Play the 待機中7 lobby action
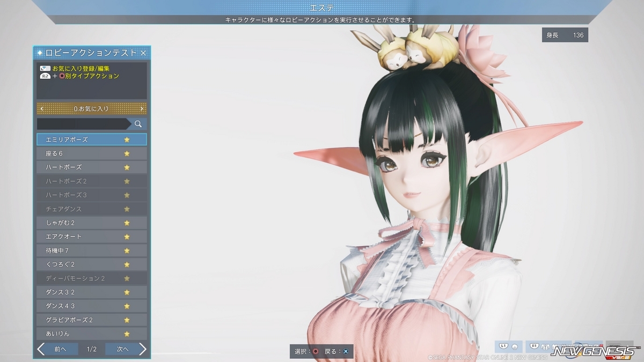Screen dimensions: 644x362 coord(92,250)
